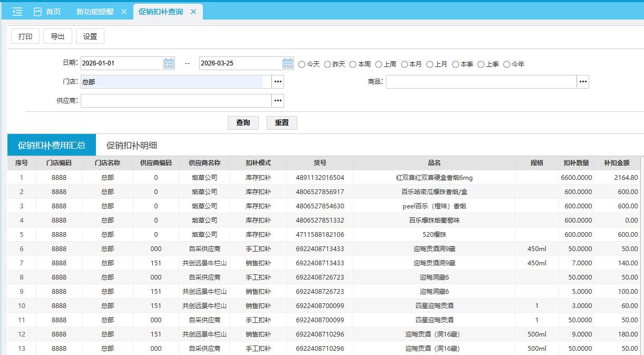
Task: Switch to 促销扣补明细 tab
Action: [132, 146]
